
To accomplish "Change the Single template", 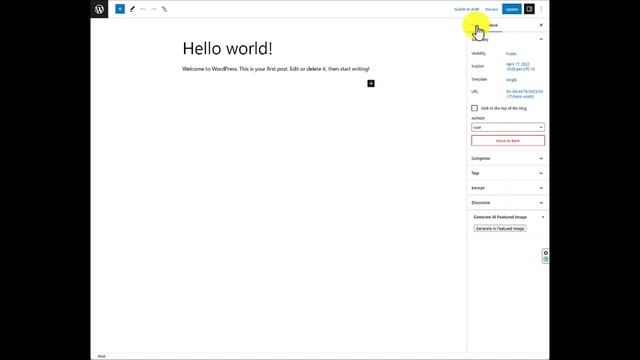I will 511,80.
